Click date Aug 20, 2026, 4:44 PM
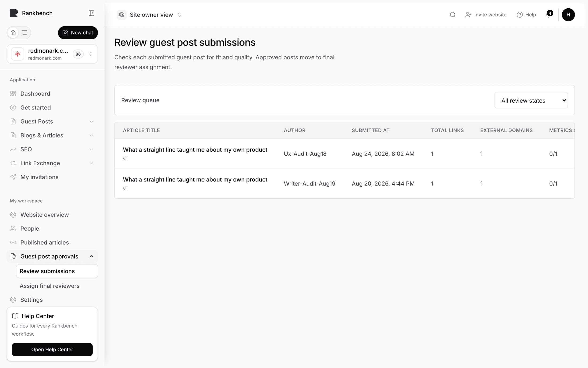The image size is (588, 368). coord(383,184)
